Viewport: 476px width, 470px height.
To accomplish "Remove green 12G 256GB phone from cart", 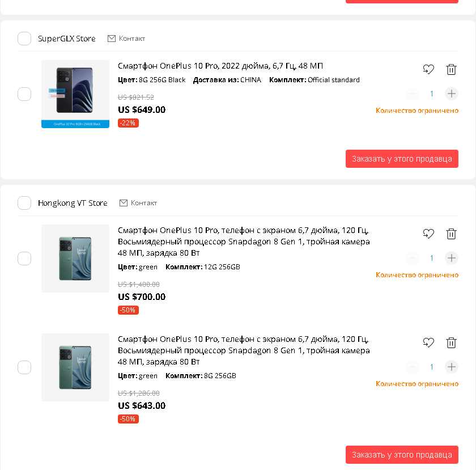I will point(451,234).
